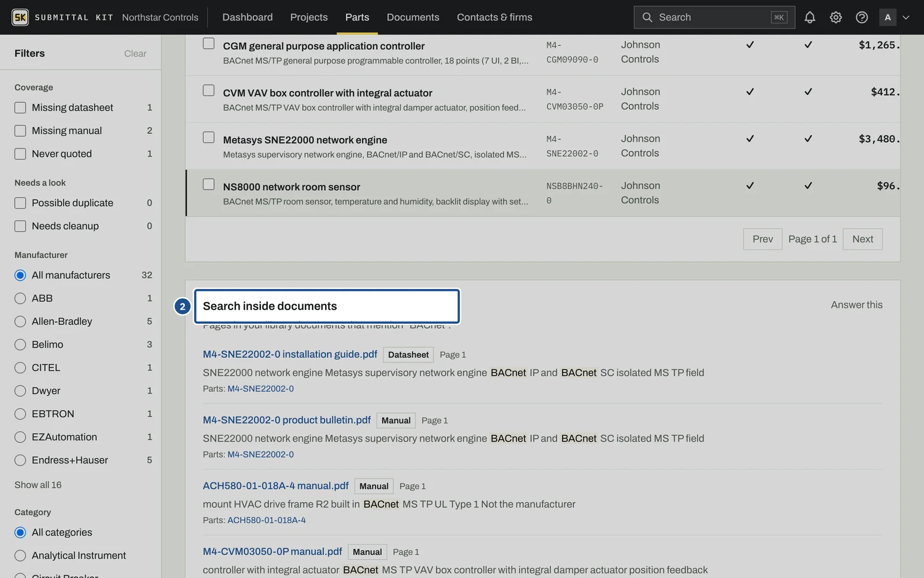Viewport: 924px width, 578px height.
Task: Filter by Allen-Bradley manufacturer
Action: [20, 321]
